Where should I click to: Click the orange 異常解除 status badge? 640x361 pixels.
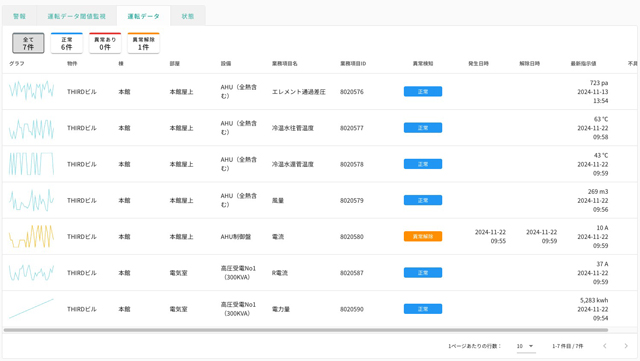coord(423,236)
